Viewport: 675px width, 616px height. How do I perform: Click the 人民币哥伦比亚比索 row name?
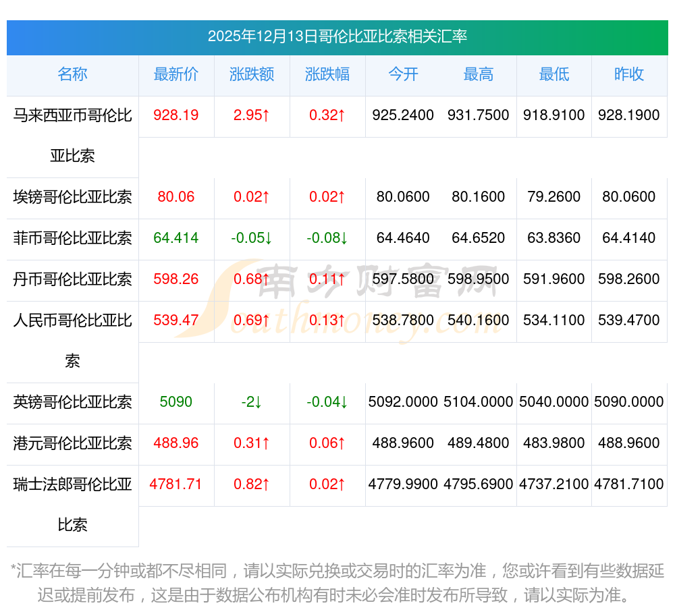point(72,339)
